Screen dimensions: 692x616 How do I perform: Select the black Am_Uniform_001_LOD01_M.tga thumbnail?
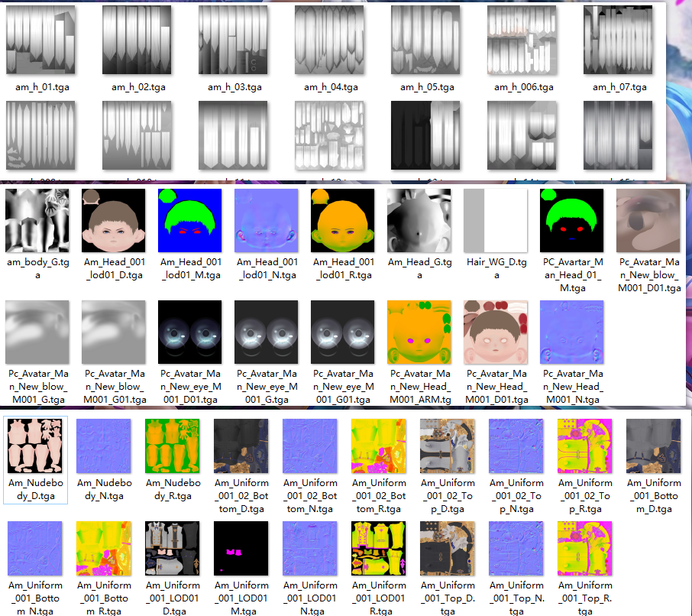(241, 549)
